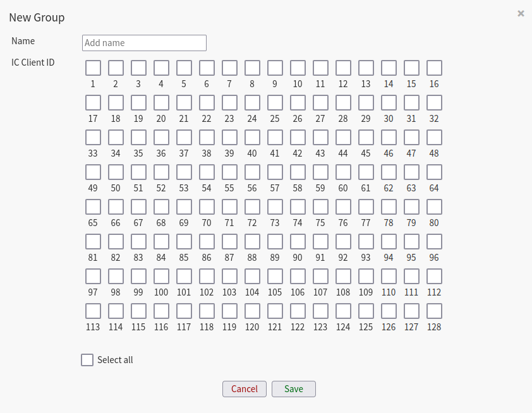
Task: Select client ID 113 checkbox
Action: point(93,311)
